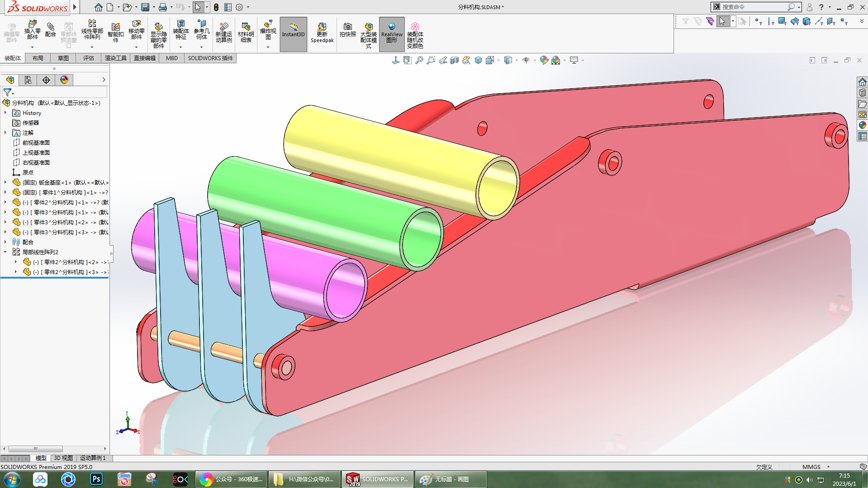The height and width of the screenshot is (488, 868).
Task: Open the unit system MMGS dropdown
Action: click(x=828, y=467)
